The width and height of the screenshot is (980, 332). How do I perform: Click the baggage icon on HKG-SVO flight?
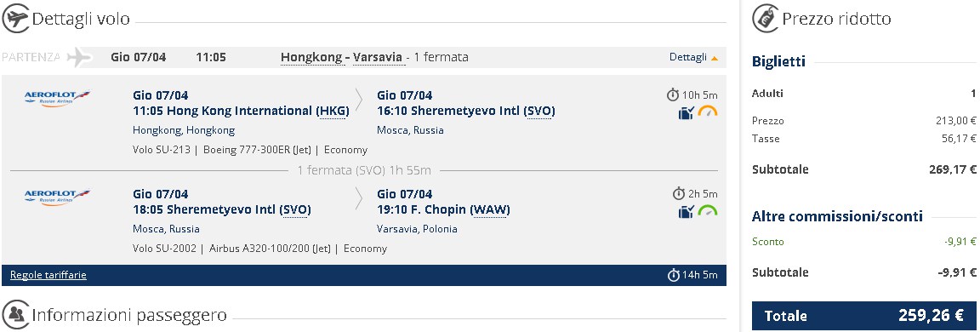tap(687, 114)
